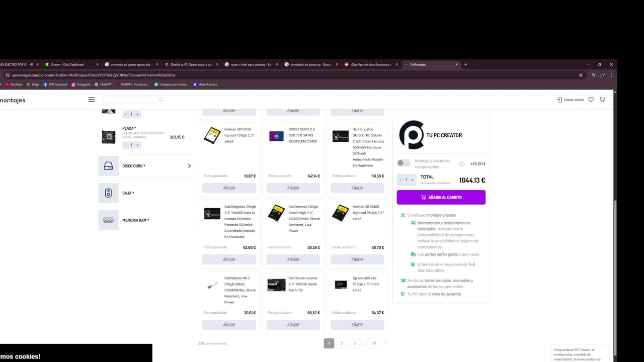644x362 pixels.
Task: Go to pagination page 3
Action: tap(354, 343)
